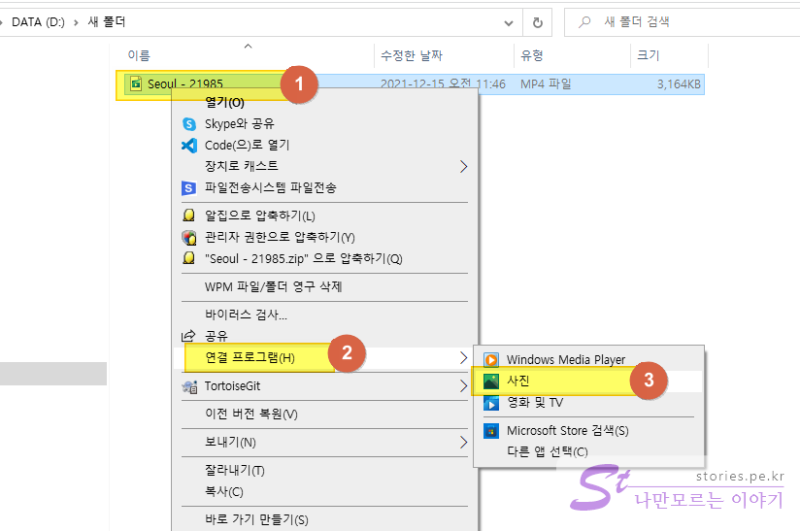Select 파일전송시스템 파일전송 entry
This screenshot has height=531, width=800.
pyautogui.click(x=324, y=188)
